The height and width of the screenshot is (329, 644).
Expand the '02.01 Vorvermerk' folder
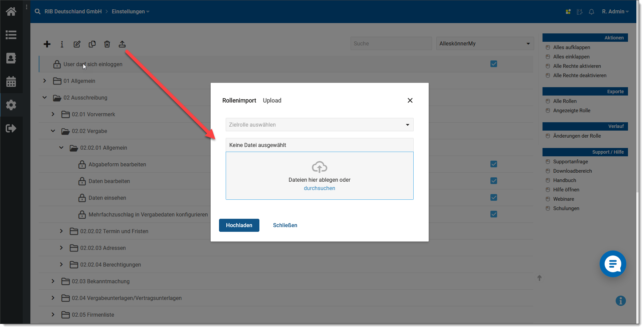(53, 114)
